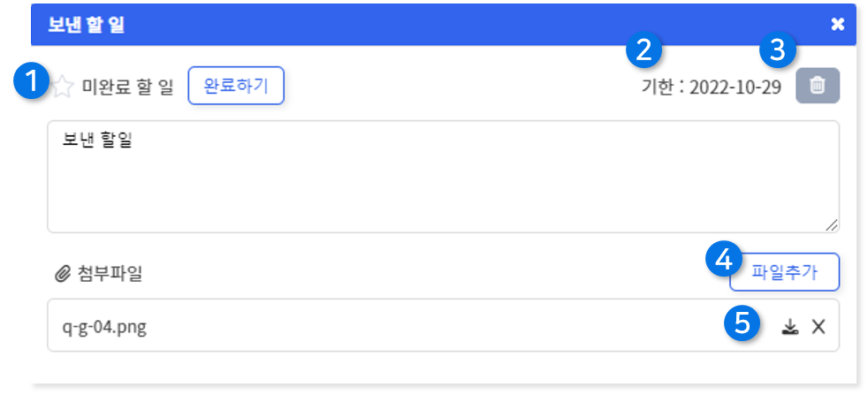Viewport: 868px width, 395px height.
Task: Click the resize handle of the text area
Action: click(x=832, y=224)
